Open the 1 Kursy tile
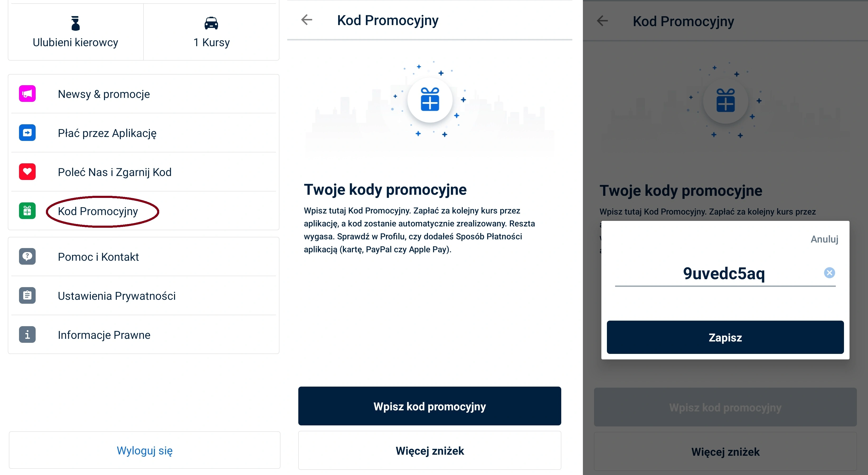The width and height of the screenshot is (868, 475). [x=211, y=32]
